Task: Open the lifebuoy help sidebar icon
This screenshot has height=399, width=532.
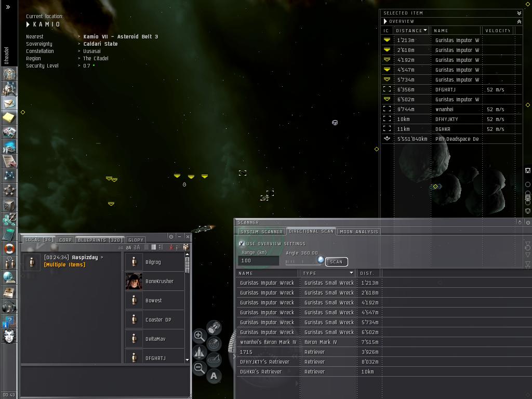Action: [x=9, y=248]
